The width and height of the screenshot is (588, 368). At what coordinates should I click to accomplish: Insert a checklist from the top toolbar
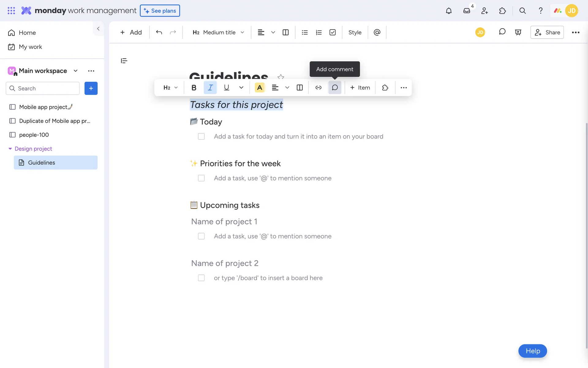click(333, 33)
